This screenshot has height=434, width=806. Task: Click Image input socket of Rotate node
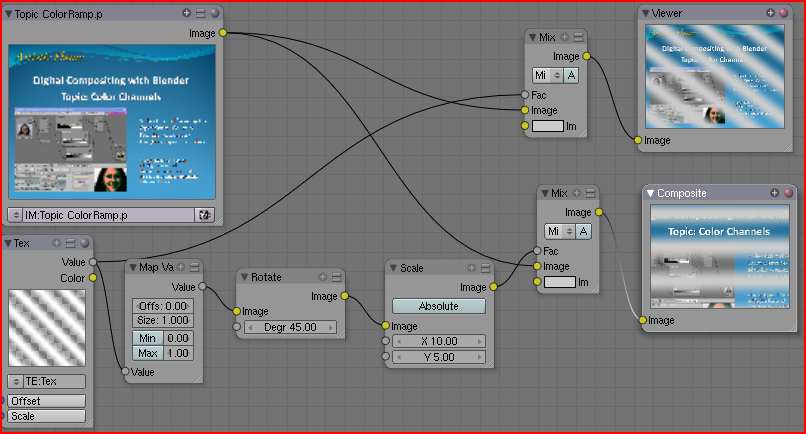236,311
